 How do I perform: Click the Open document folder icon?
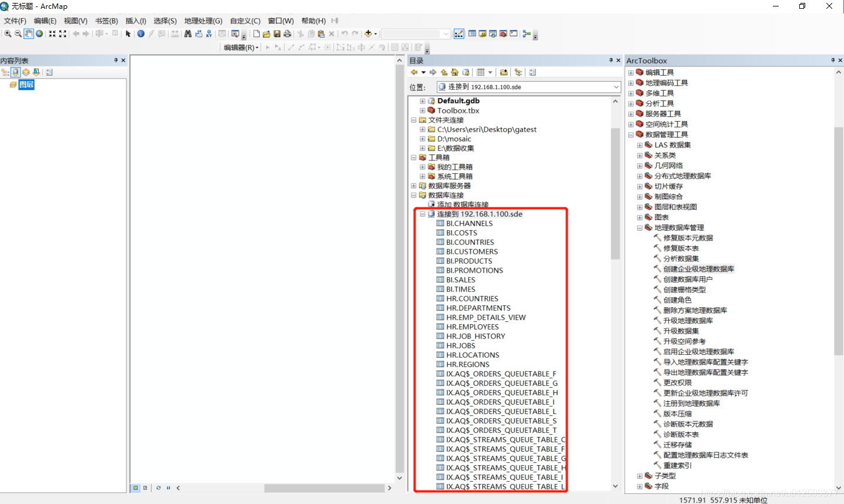coord(266,33)
